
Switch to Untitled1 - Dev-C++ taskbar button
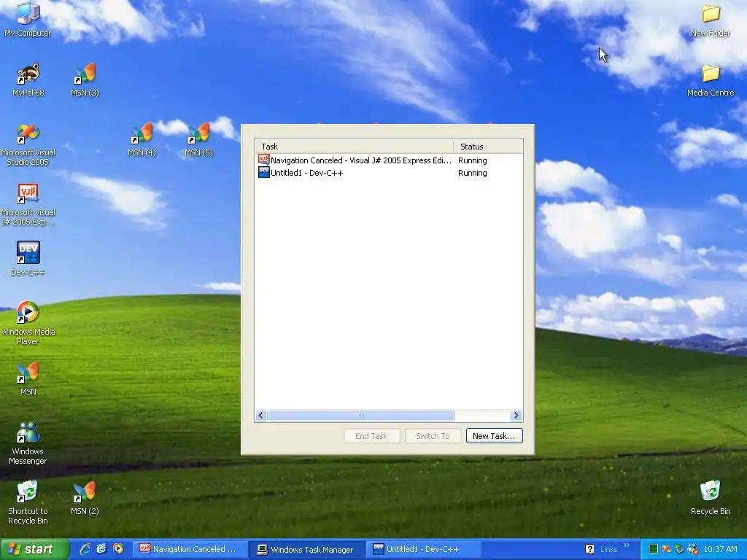coord(425,549)
